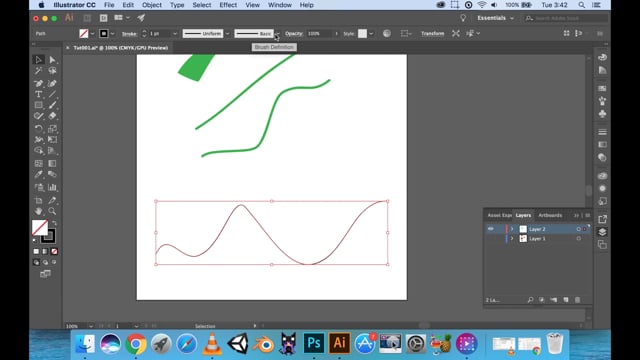Choose the Lasso tool
The height and width of the screenshot is (360, 640).
pyautogui.click(x=52, y=71)
